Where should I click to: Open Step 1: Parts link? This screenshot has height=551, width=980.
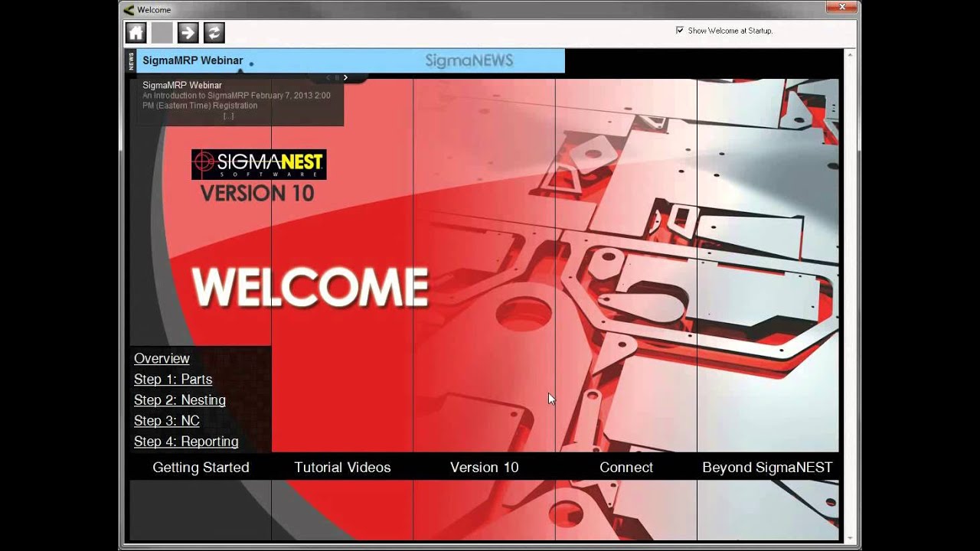coord(173,379)
